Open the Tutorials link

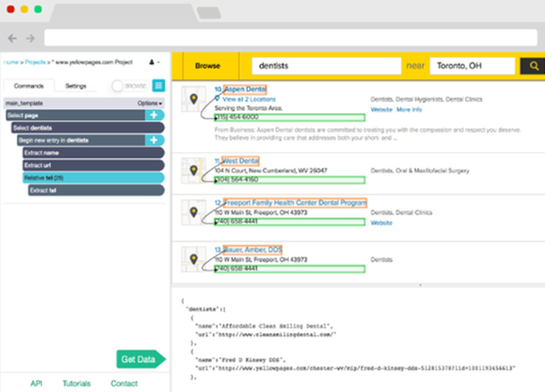(x=77, y=383)
